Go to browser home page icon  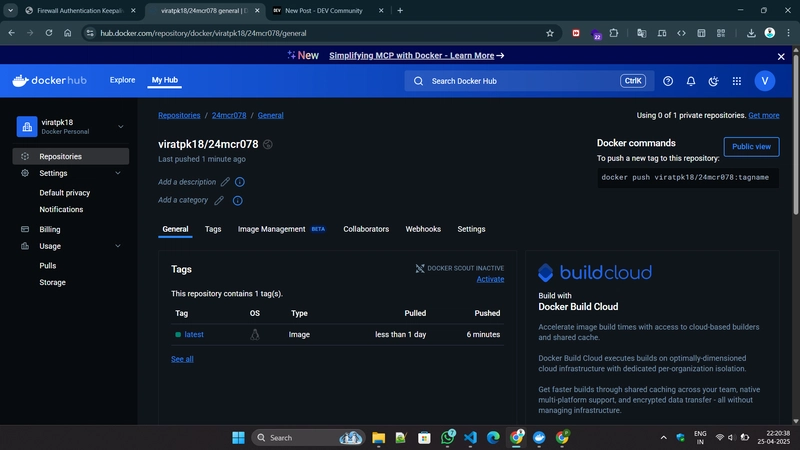[67, 33]
